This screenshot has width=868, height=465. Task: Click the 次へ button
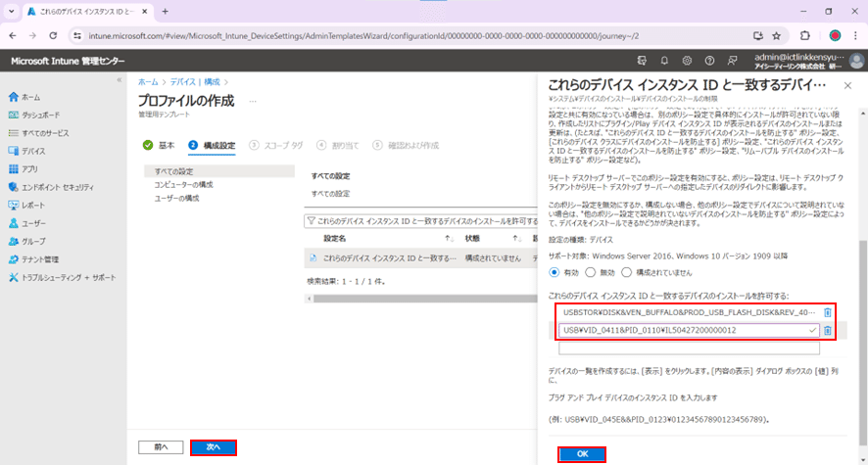[x=214, y=447]
